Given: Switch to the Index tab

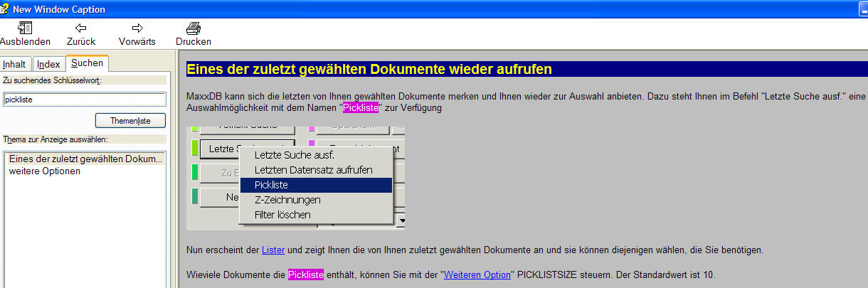Looking at the screenshot, I should 48,64.
